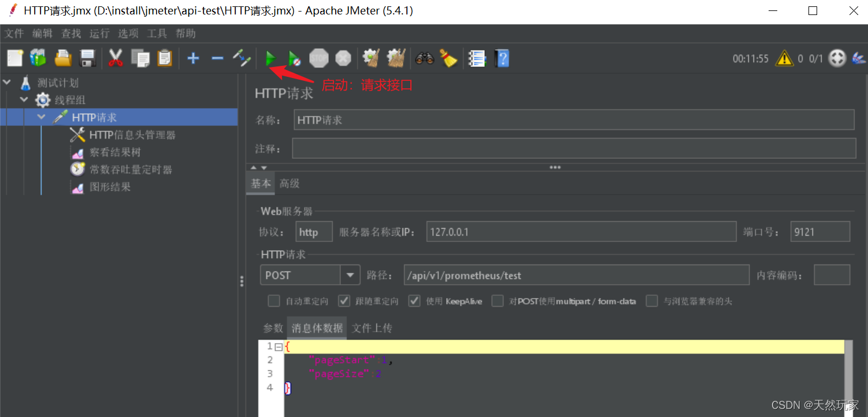Image resolution: width=868 pixels, height=417 pixels.
Task: Open the 选项 menu
Action: [x=128, y=33]
